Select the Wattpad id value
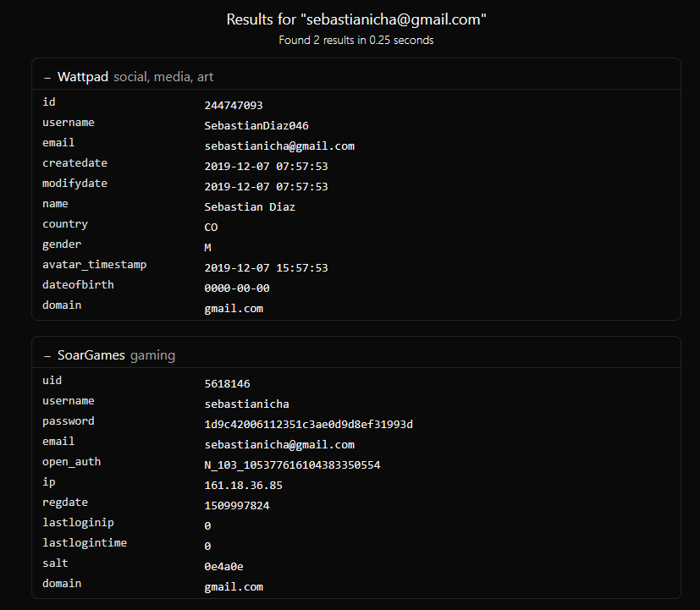This screenshot has width=700, height=610. tap(234, 106)
